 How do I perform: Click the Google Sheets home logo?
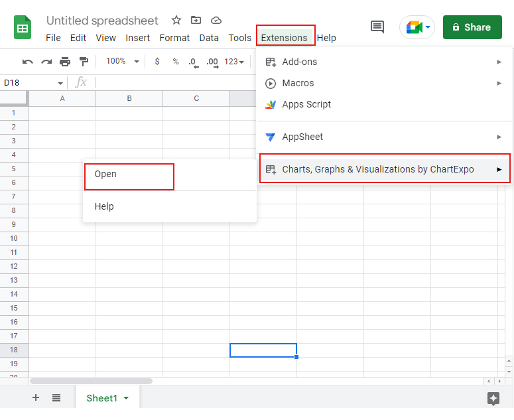coord(23,27)
